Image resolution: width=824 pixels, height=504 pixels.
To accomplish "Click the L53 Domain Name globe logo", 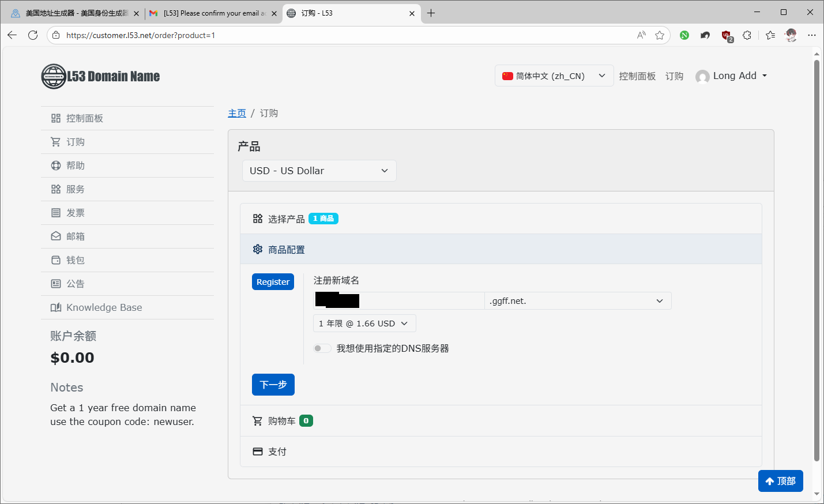I will (54, 76).
